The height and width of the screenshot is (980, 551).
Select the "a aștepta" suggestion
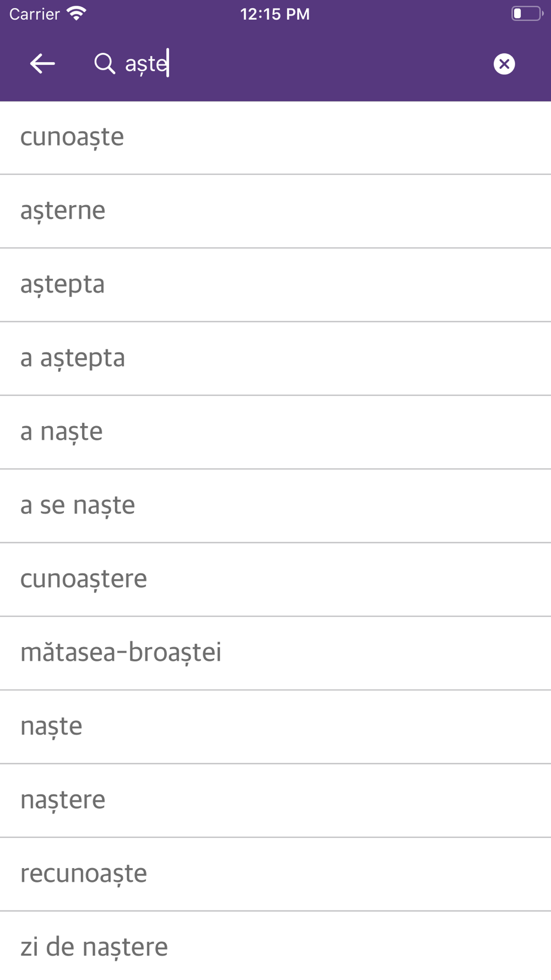[275, 359]
